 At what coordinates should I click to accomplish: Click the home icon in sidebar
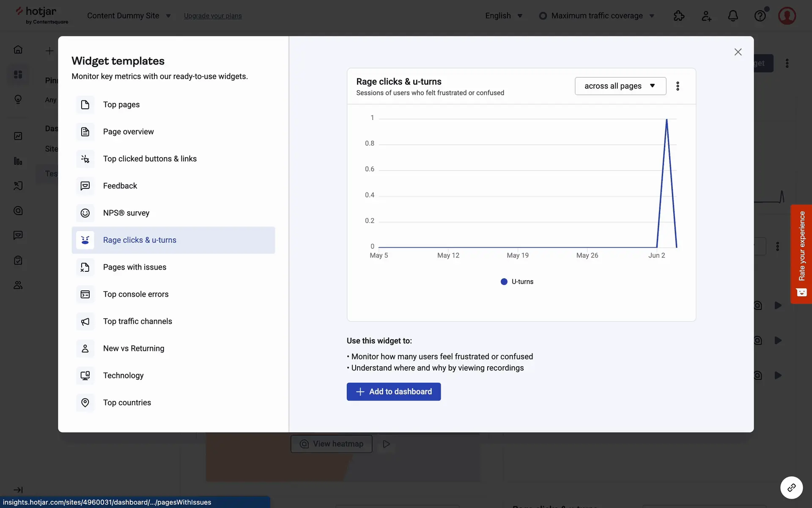(18, 50)
